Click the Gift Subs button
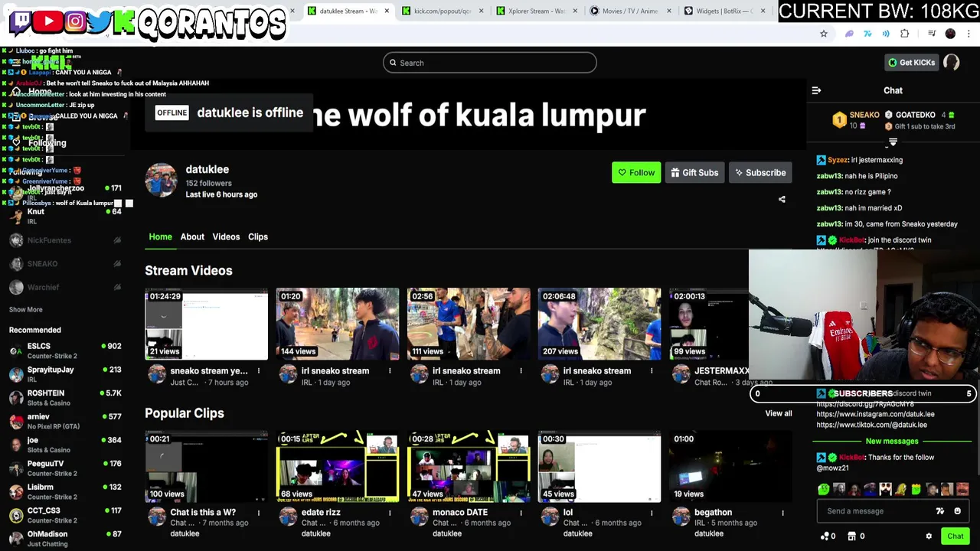980x551 pixels. (x=694, y=173)
